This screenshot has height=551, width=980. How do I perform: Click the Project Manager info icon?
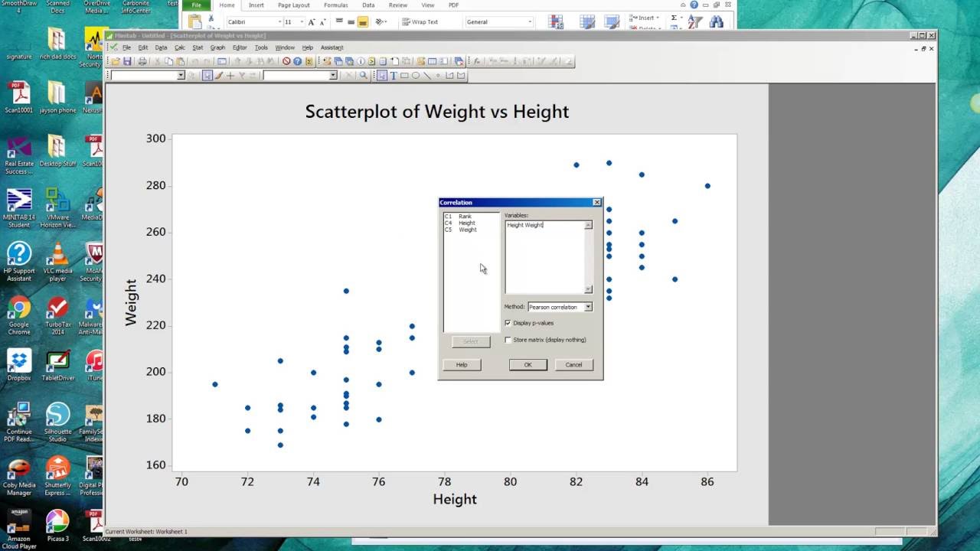(x=361, y=61)
